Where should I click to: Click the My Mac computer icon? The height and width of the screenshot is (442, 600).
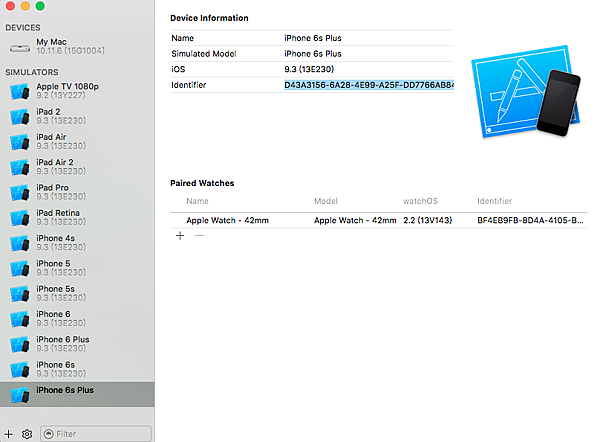tap(20, 49)
